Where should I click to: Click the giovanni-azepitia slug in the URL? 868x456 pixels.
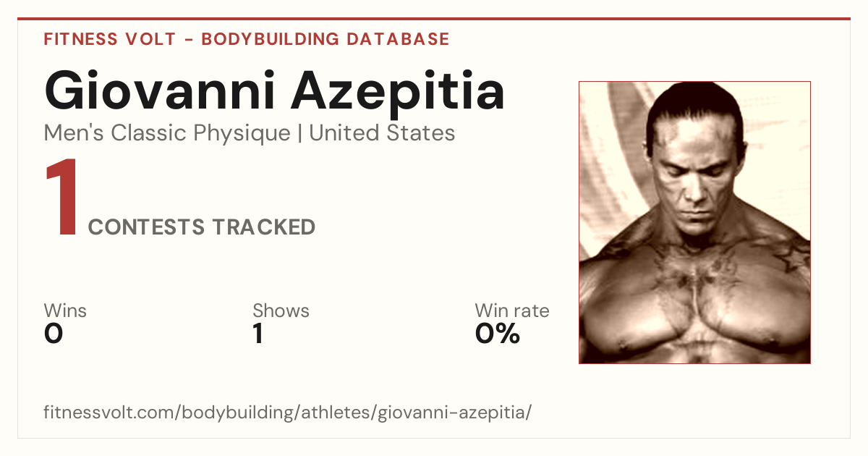[x=453, y=413]
